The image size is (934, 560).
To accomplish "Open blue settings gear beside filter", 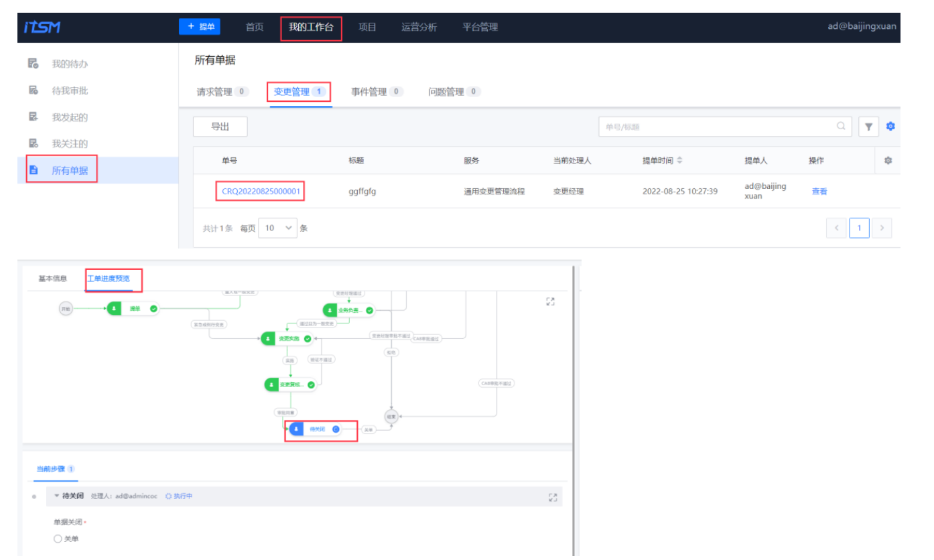I will point(890,126).
